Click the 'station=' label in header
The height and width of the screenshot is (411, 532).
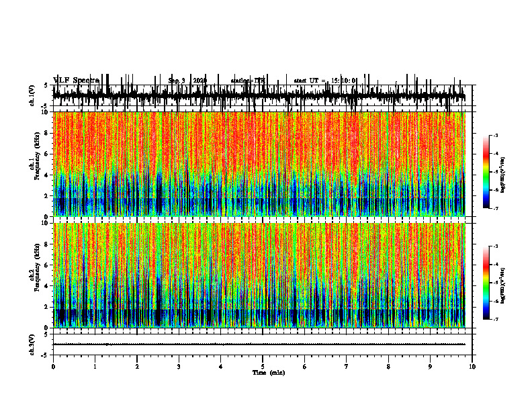(x=241, y=81)
